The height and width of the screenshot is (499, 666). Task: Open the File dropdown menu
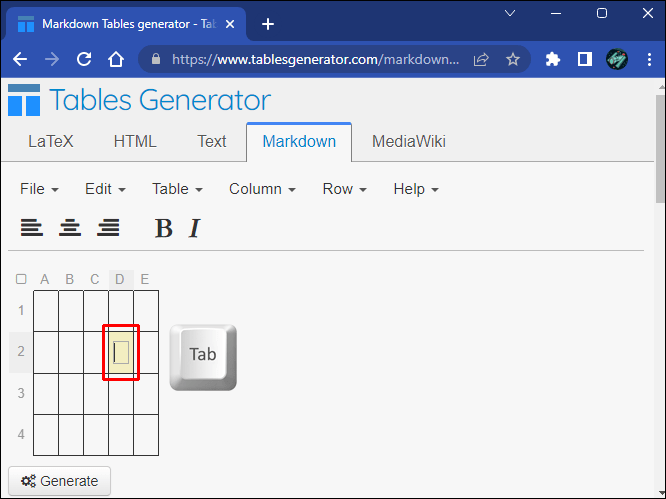tap(39, 189)
